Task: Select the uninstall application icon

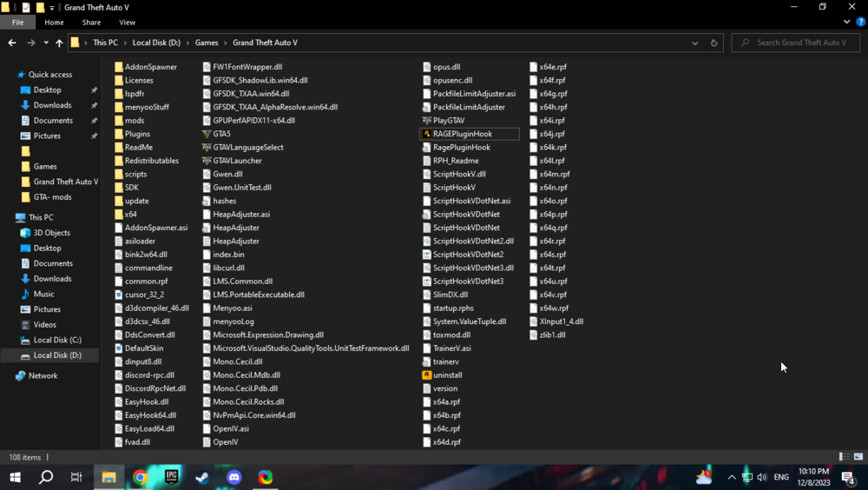Action: pyautogui.click(x=426, y=374)
